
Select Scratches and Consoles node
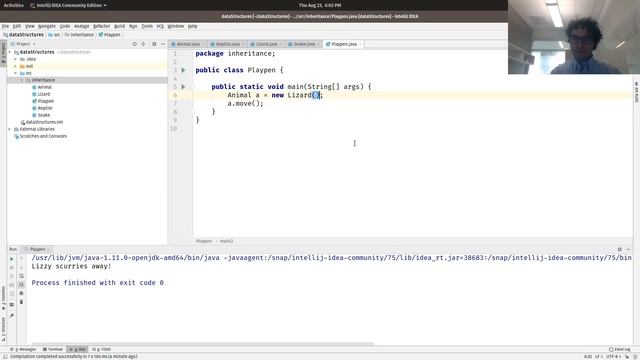pyautogui.click(x=40, y=136)
